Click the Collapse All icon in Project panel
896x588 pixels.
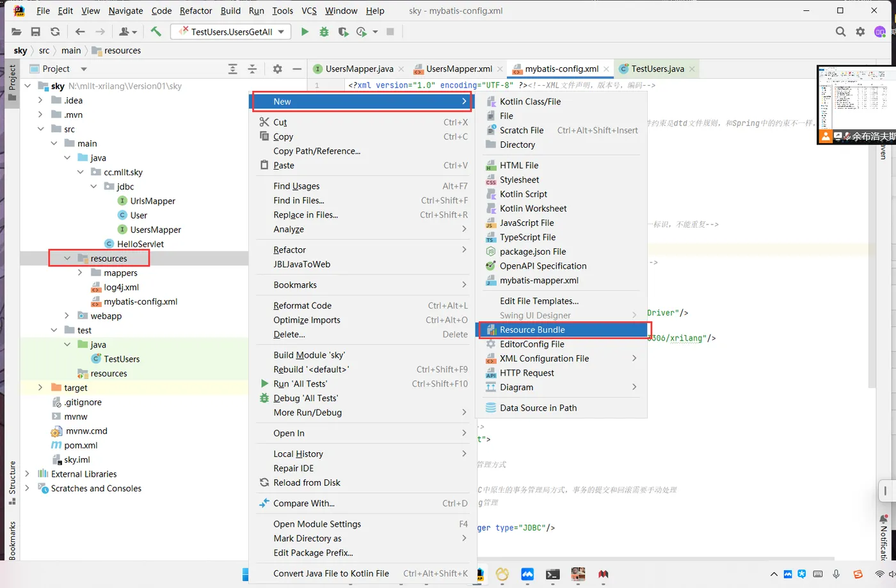[252, 68]
